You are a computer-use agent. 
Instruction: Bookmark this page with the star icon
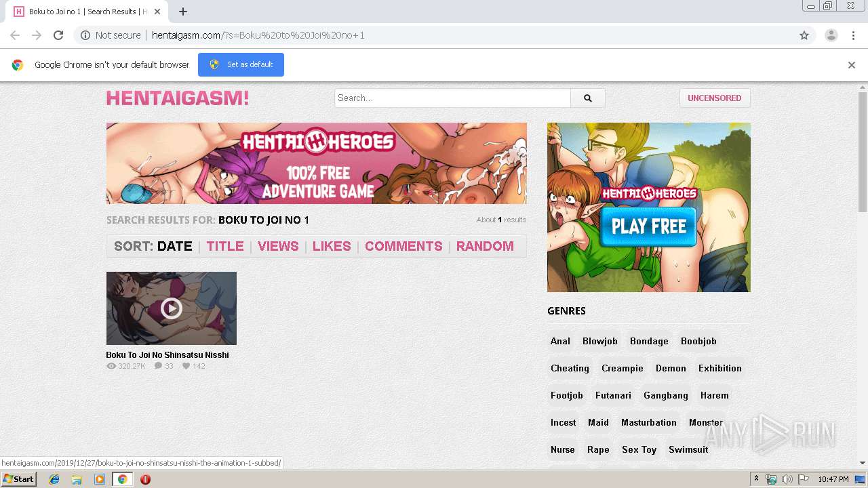tap(804, 35)
